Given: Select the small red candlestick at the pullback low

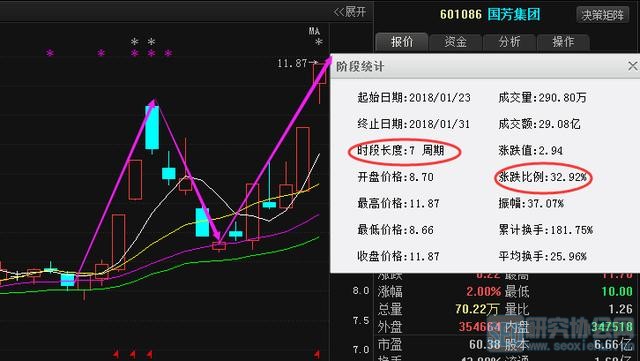Looking at the screenshot, I should [219, 246].
